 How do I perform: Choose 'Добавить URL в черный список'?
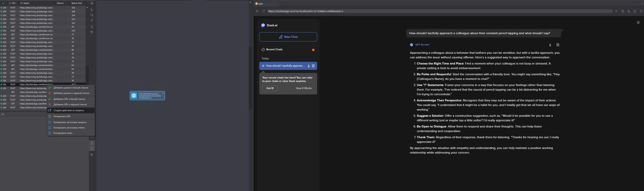[71, 105]
